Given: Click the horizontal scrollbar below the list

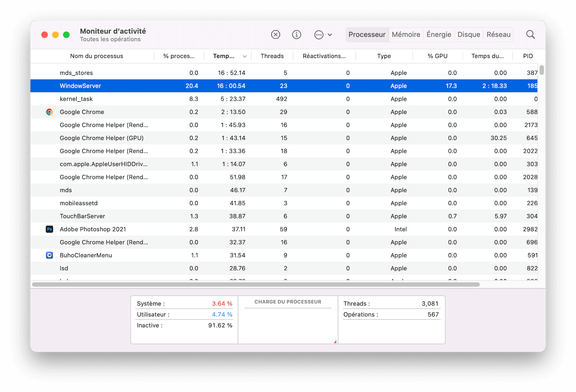Looking at the screenshot, I should coord(256,284).
